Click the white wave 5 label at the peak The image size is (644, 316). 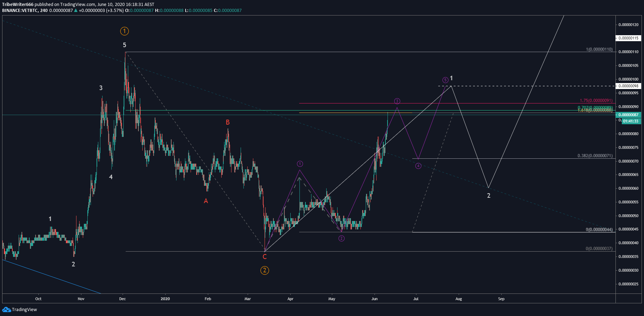(124, 45)
